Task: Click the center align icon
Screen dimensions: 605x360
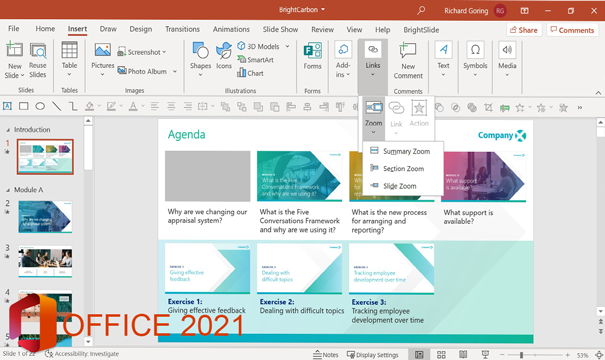Action: [171, 106]
